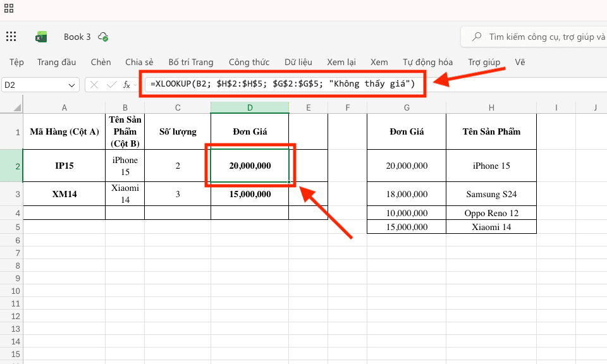This screenshot has height=364, width=607.
Task: Select column D header
Action: [250, 107]
